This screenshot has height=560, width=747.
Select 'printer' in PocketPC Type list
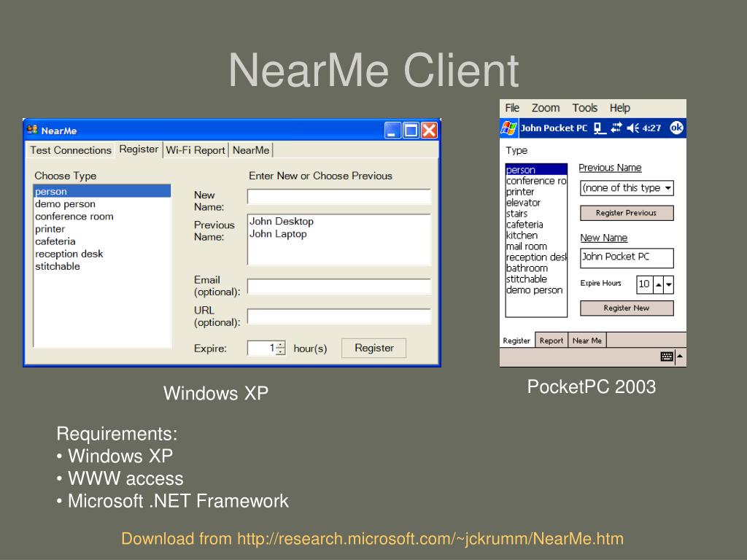coord(536,192)
